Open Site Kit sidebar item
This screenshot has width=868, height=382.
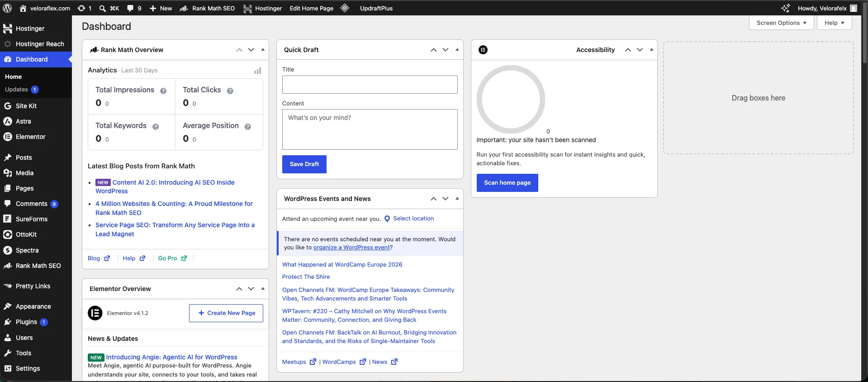pos(36,106)
